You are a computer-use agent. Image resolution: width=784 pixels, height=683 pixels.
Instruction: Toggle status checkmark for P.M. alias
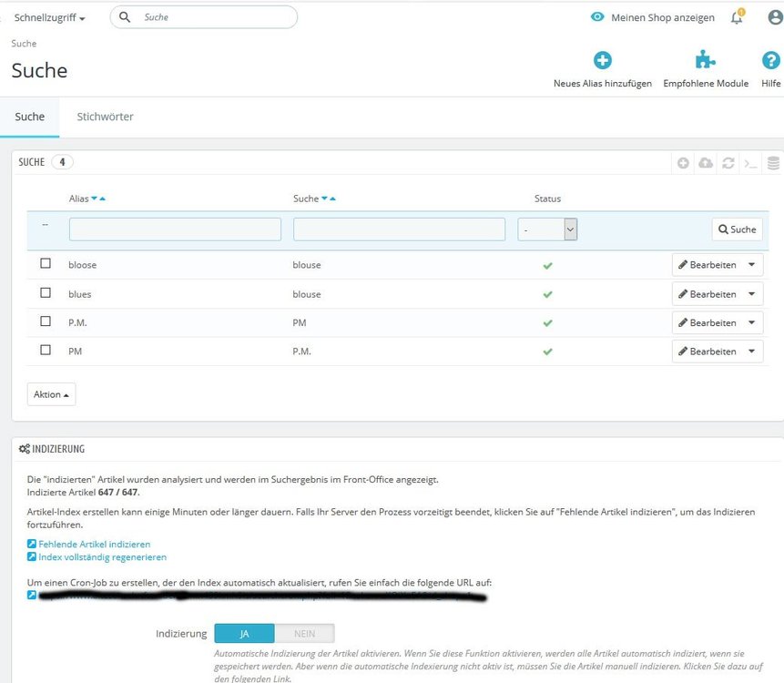point(547,323)
